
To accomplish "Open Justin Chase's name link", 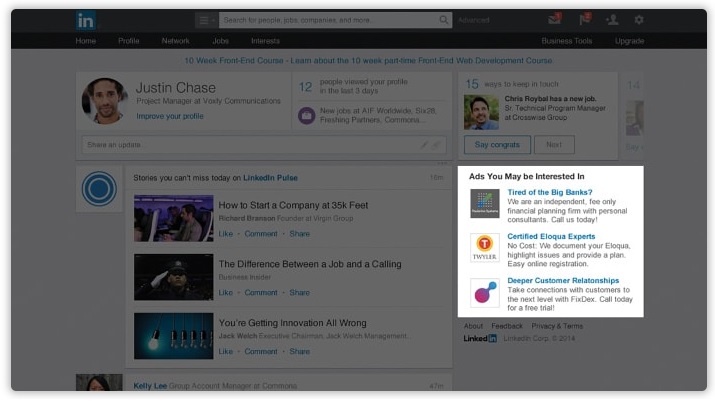I will (176, 88).
